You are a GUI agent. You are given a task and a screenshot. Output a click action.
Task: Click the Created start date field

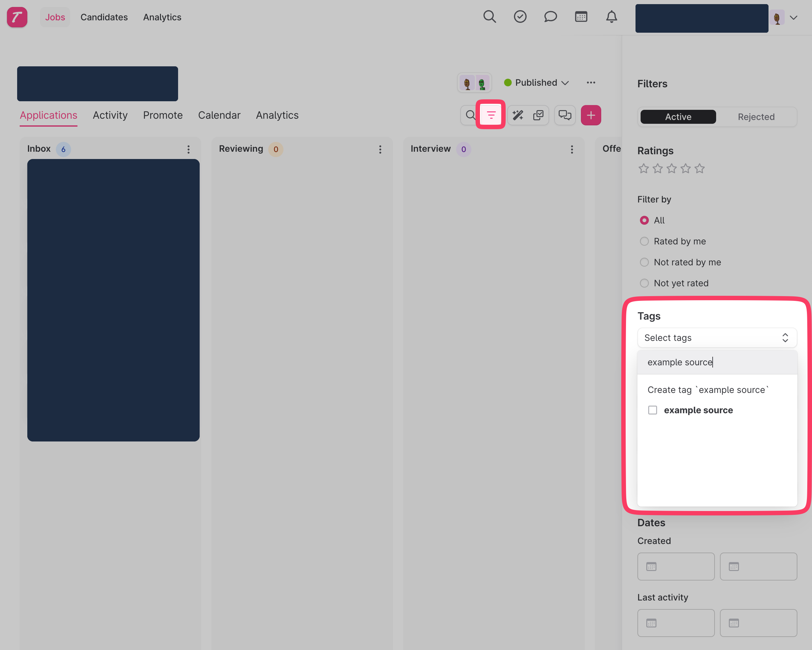pyautogui.click(x=676, y=566)
